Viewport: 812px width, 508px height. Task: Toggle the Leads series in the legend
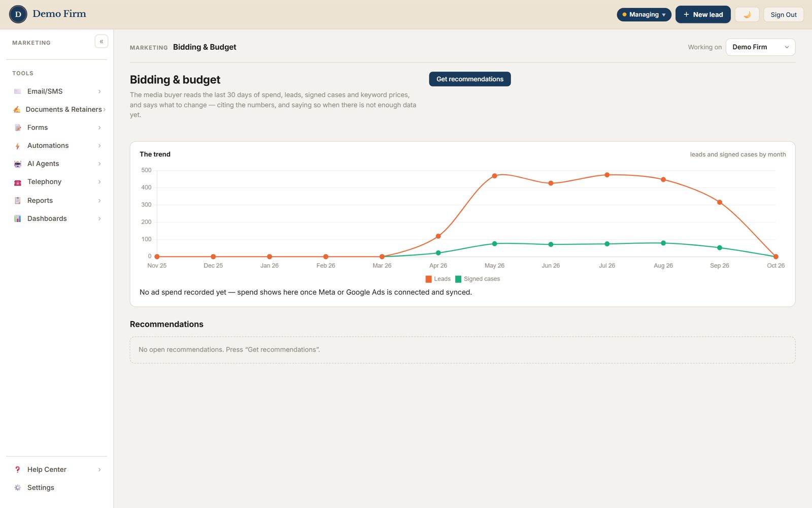pyautogui.click(x=438, y=279)
